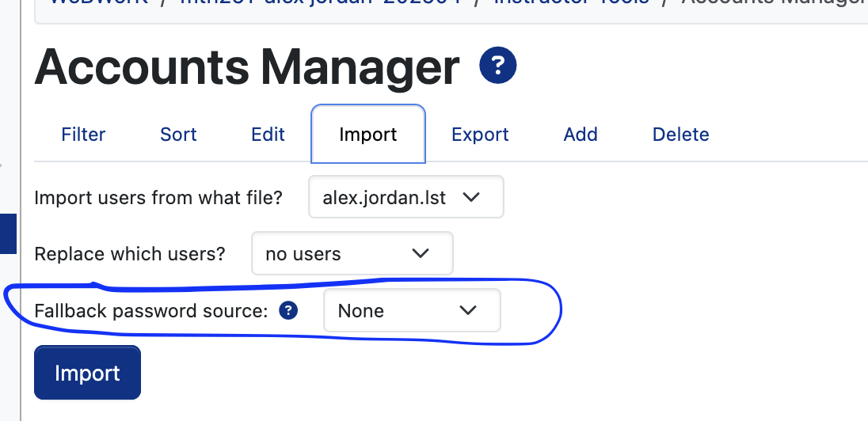Screen dimensions: 868x421
Task: Select the Edit tab
Action: [x=268, y=135]
